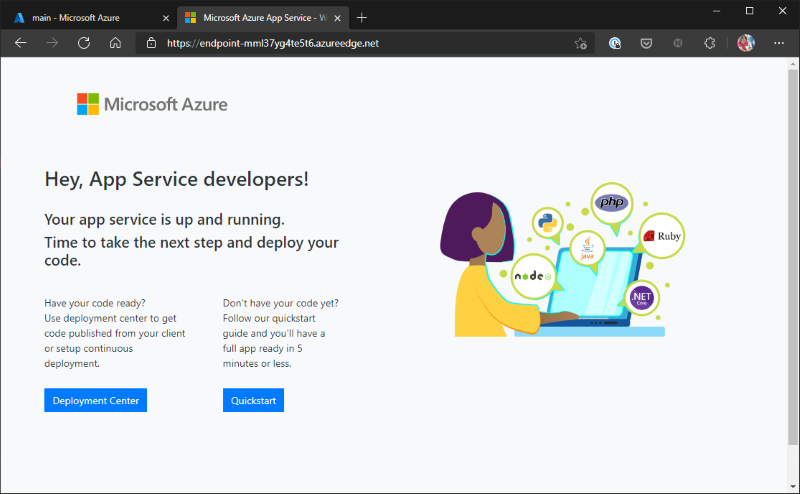Click the Microsoft Azure logo
Screen dimensions: 800x494
click(x=152, y=104)
